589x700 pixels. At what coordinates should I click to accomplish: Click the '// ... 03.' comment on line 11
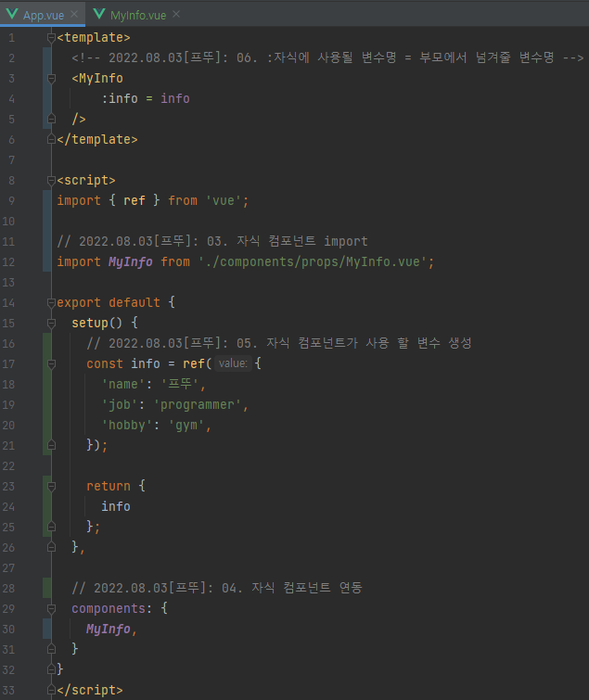coord(212,241)
